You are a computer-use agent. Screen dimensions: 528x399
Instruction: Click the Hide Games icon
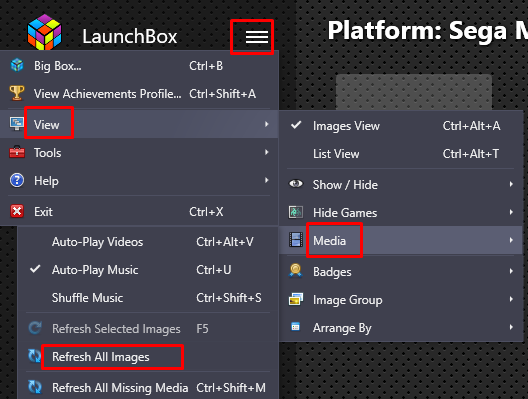(296, 212)
